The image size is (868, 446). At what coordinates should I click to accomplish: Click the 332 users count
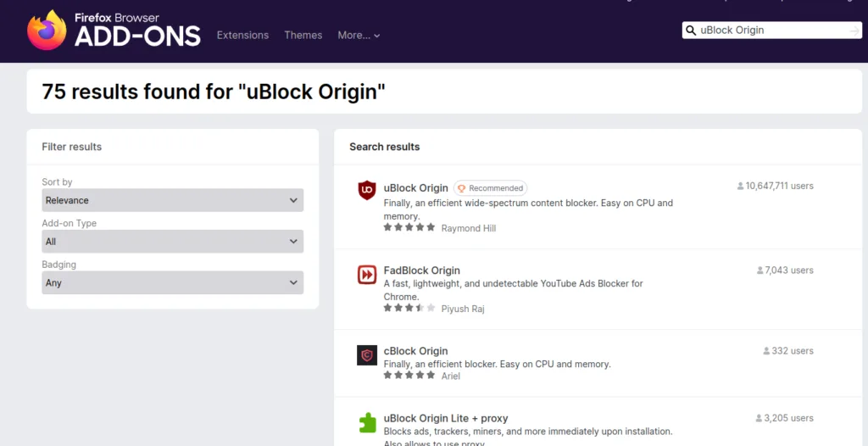pyautogui.click(x=788, y=351)
